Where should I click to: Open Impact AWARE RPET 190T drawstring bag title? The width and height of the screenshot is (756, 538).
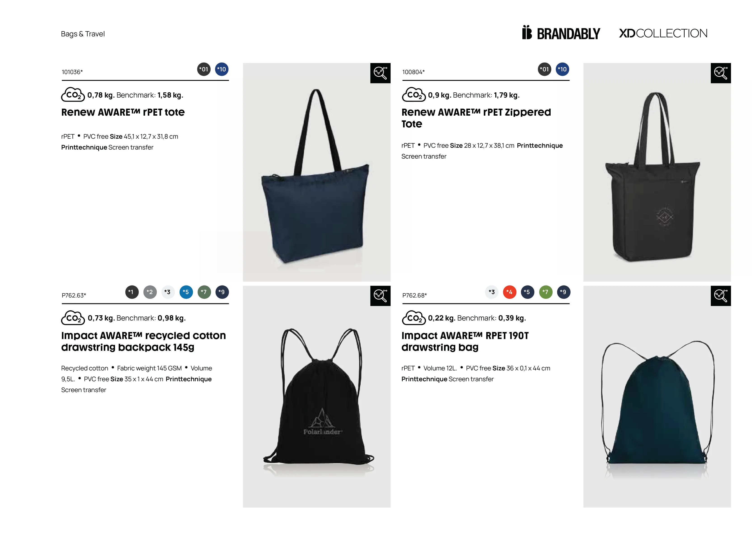point(465,341)
